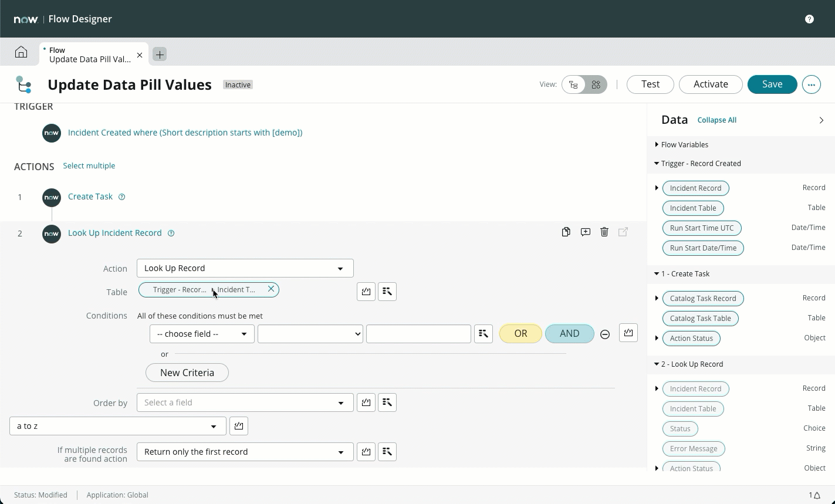The width and height of the screenshot is (835, 504).
Task: Open the a to z sort dropdown
Action: (x=118, y=426)
